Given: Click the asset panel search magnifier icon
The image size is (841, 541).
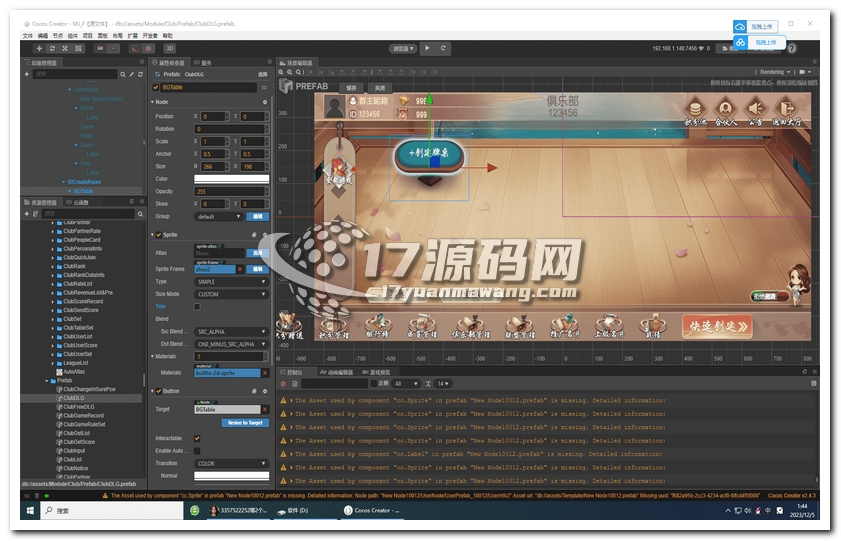Looking at the screenshot, I should click(x=141, y=214).
